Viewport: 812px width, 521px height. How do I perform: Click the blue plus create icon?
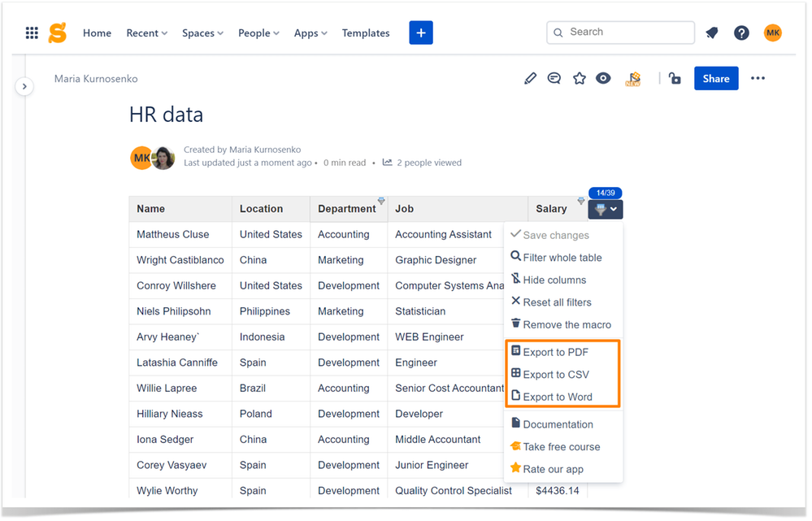coord(421,33)
